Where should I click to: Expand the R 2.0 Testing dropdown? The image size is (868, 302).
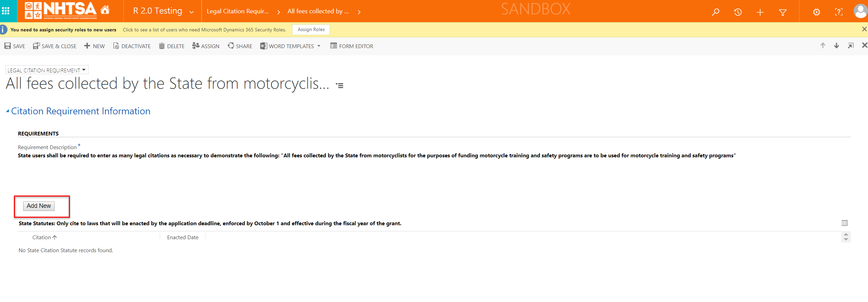click(191, 12)
